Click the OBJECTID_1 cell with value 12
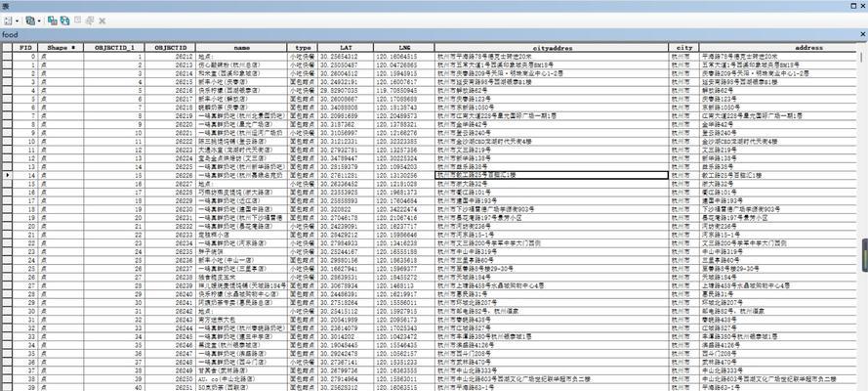Screen dimensions: 868x391 114,150
